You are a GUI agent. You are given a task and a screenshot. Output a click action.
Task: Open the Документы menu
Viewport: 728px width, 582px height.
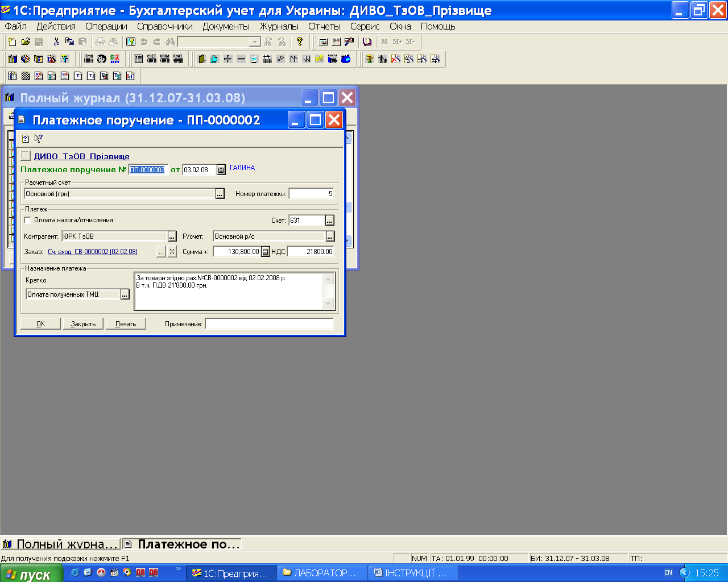click(x=226, y=26)
